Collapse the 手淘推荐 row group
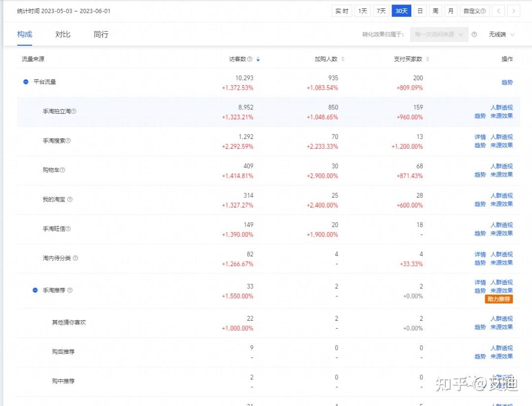This screenshot has height=406, width=532. [35, 290]
